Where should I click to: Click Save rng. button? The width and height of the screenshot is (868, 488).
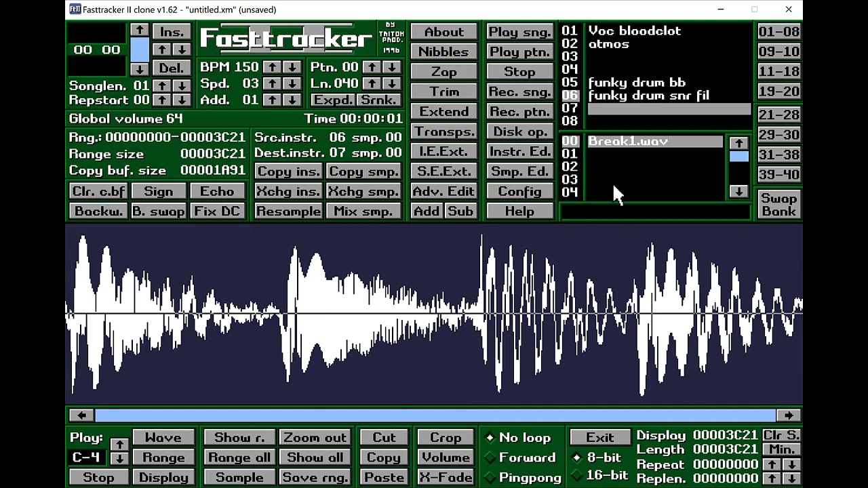tap(315, 477)
